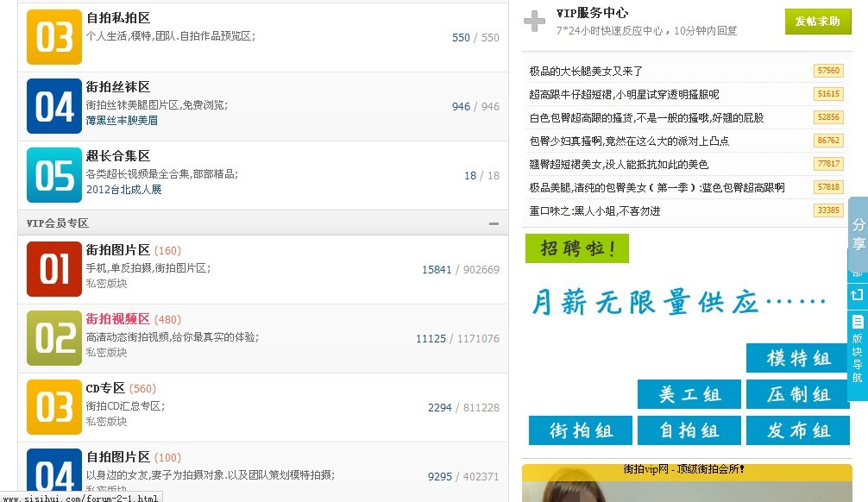Image resolution: width=868 pixels, height=502 pixels.
Task: Click the 私密版块 label under 街拍图片区
Action: 106,284
